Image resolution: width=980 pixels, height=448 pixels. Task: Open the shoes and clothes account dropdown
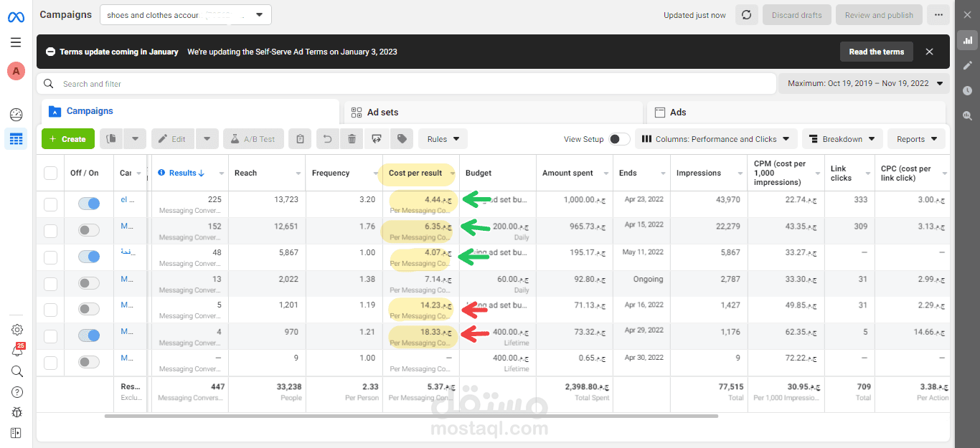tap(185, 15)
